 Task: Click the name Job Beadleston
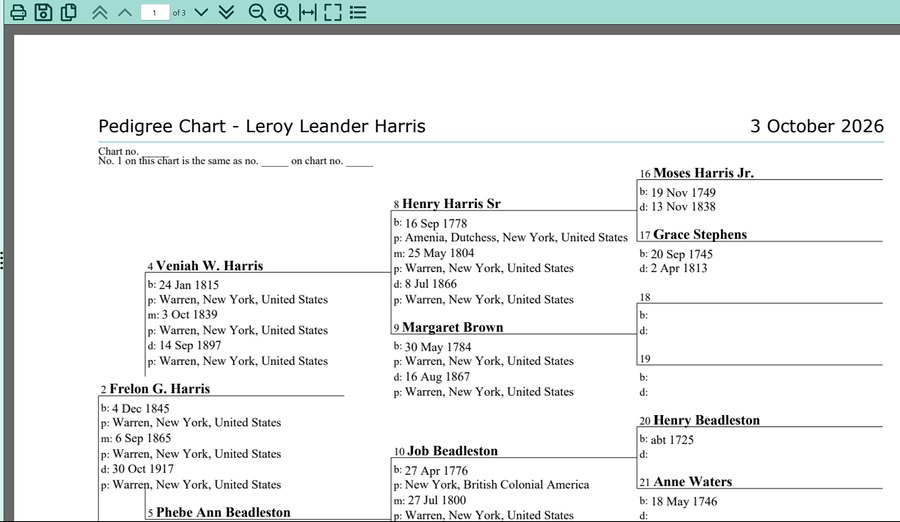(x=452, y=451)
